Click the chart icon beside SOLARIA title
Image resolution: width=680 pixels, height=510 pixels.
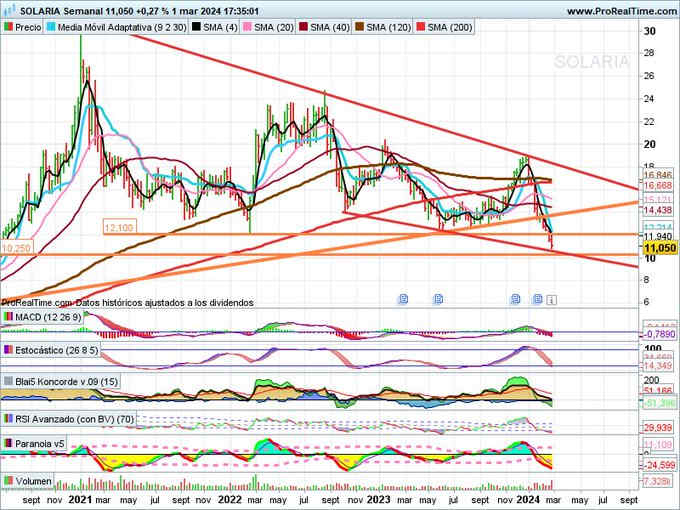click(9, 10)
